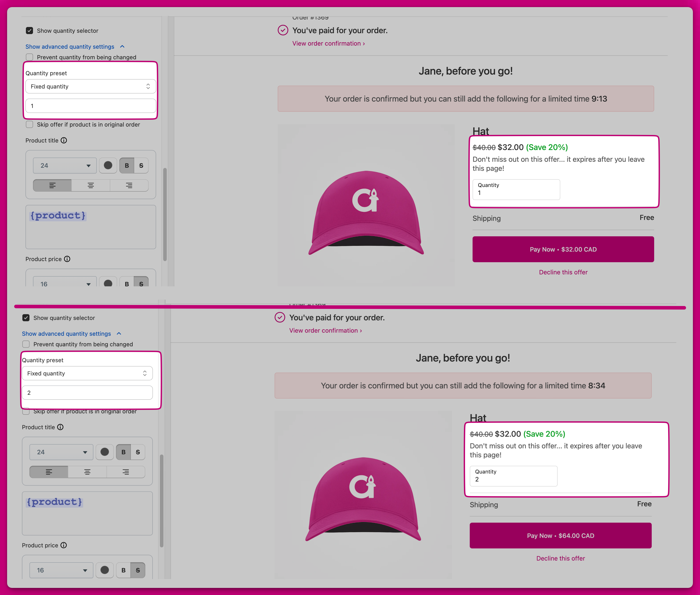The image size is (700, 595).
Task: Click Pay Now $32.00 CAD button
Action: click(563, 249)
